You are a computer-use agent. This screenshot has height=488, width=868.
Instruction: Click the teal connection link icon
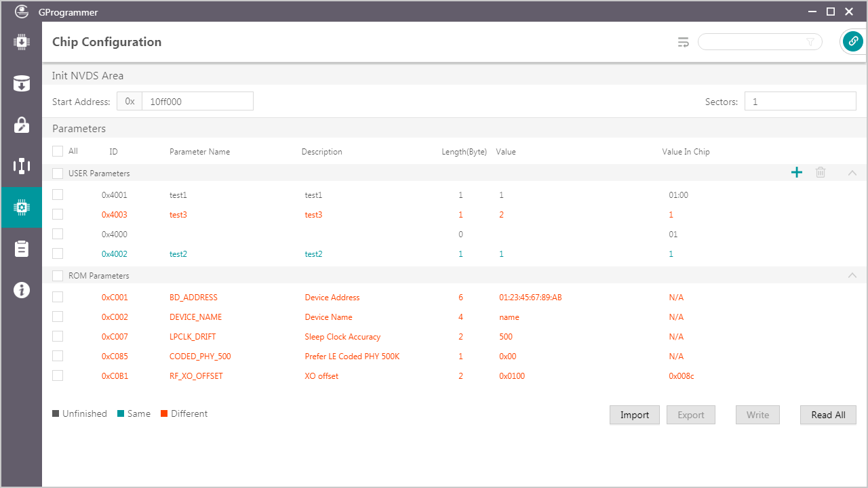pos(852,42)
